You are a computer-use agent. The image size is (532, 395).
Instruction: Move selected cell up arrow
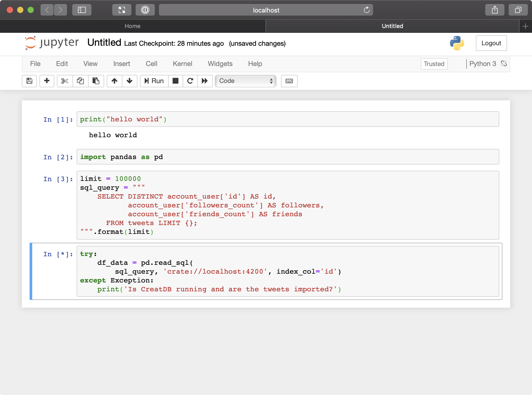pos(114,81)
